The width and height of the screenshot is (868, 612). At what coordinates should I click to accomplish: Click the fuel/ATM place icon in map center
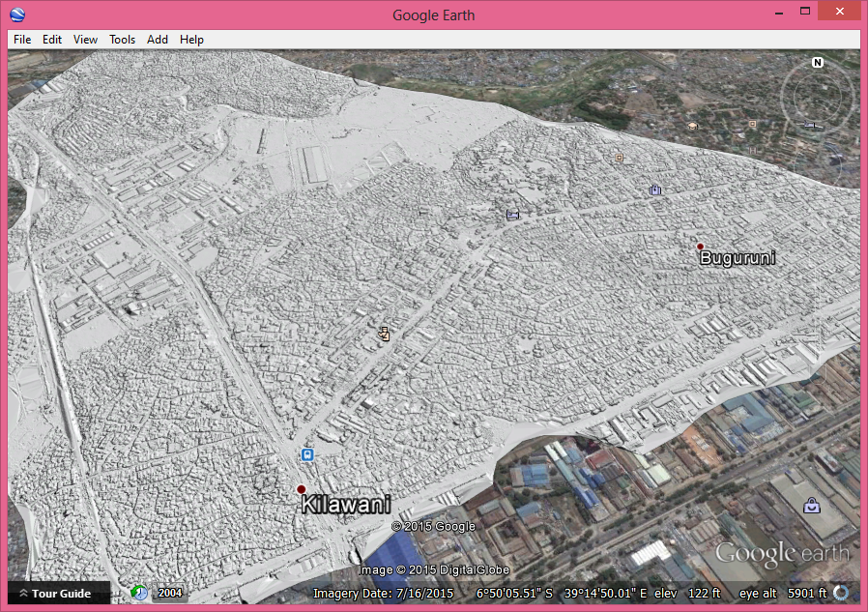[384, 334]
